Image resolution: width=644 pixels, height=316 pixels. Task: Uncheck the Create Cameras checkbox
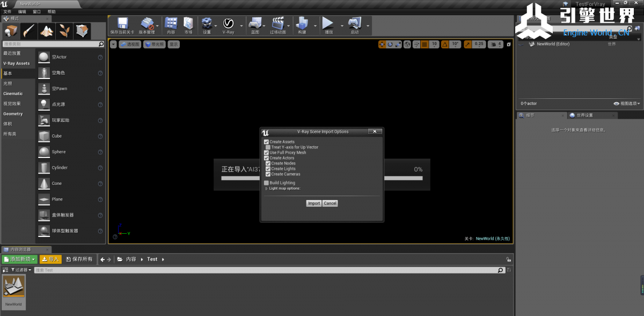pyautogui.click(x=268, y=174)
